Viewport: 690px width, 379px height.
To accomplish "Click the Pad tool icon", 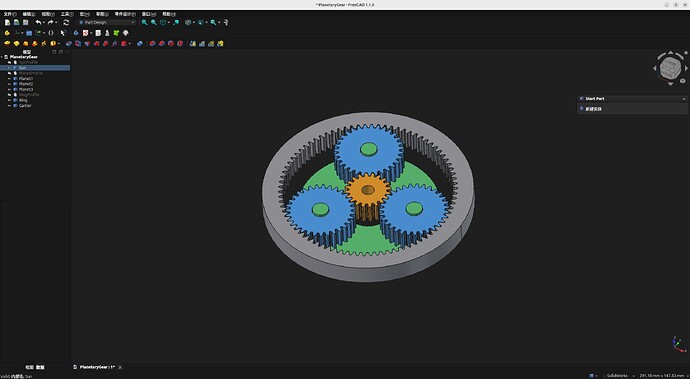I will (7, 43).
